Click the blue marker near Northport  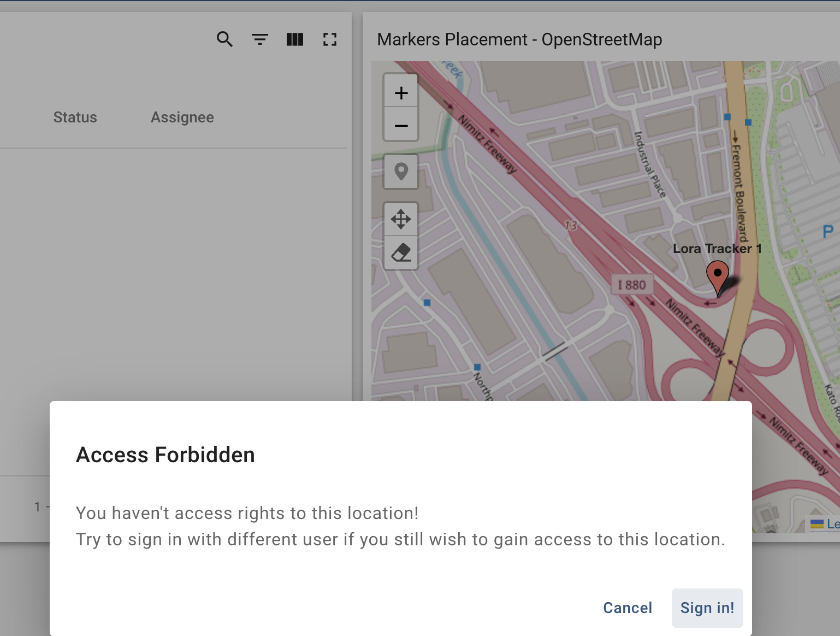click(x=478, y=366)
